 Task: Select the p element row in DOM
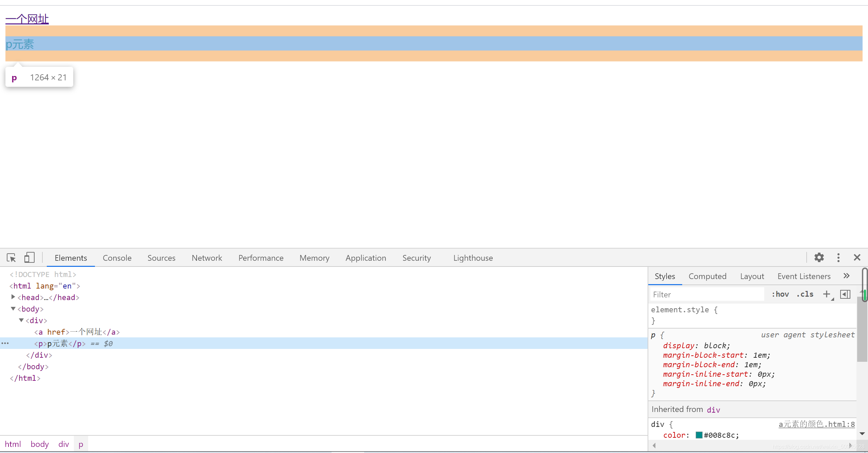click(x=324, y=343)
